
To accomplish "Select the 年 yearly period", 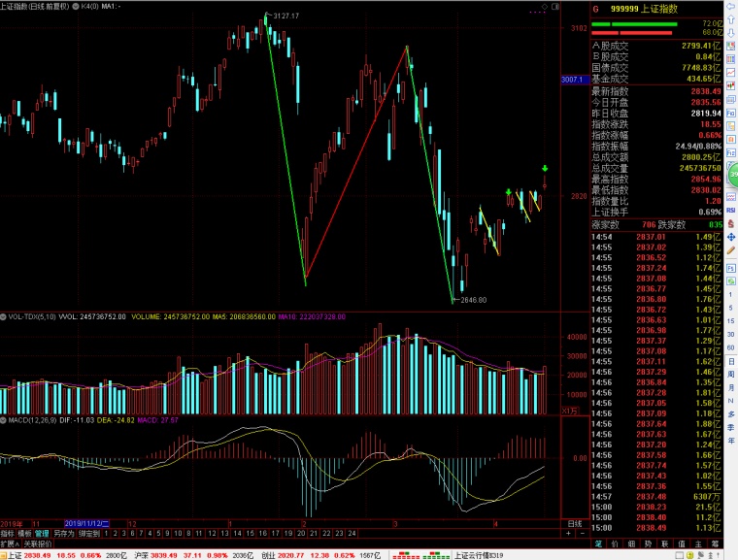I will coord(731,441).
